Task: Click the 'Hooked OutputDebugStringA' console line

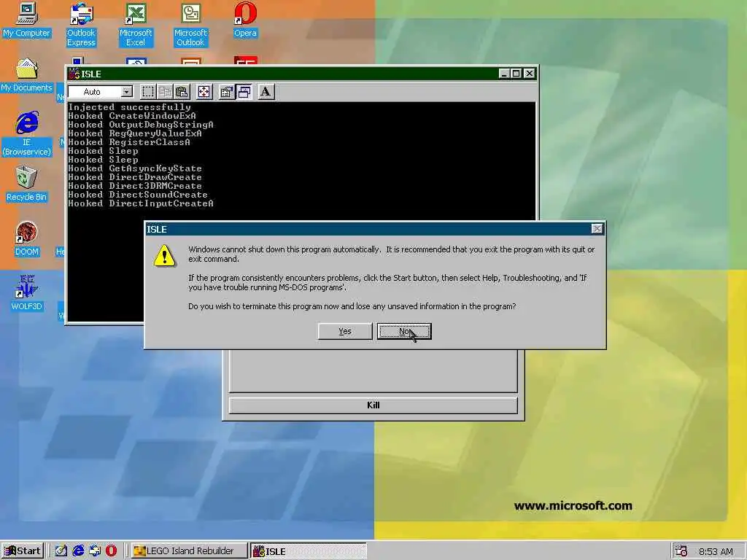Action: coord(141,125)
